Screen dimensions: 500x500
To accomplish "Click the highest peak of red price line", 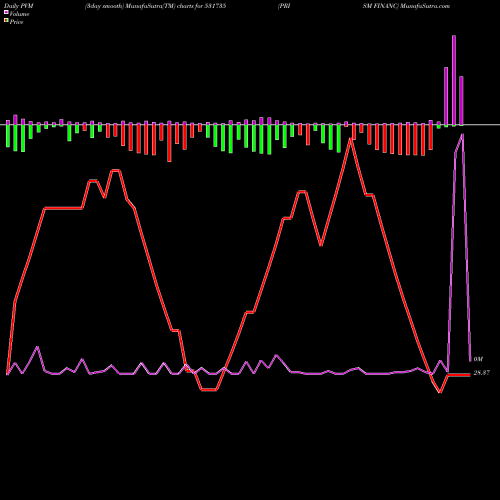I will (350, 139).
